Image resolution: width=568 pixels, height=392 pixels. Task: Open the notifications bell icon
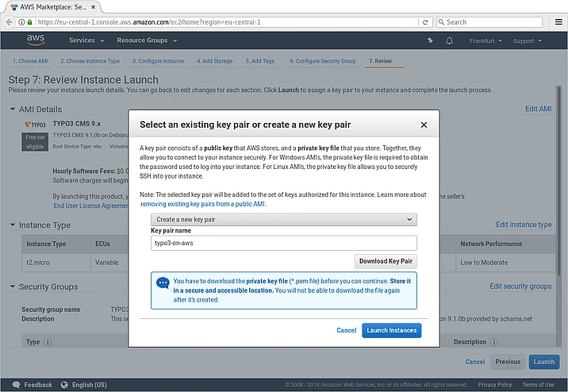[x=450, y=40]
